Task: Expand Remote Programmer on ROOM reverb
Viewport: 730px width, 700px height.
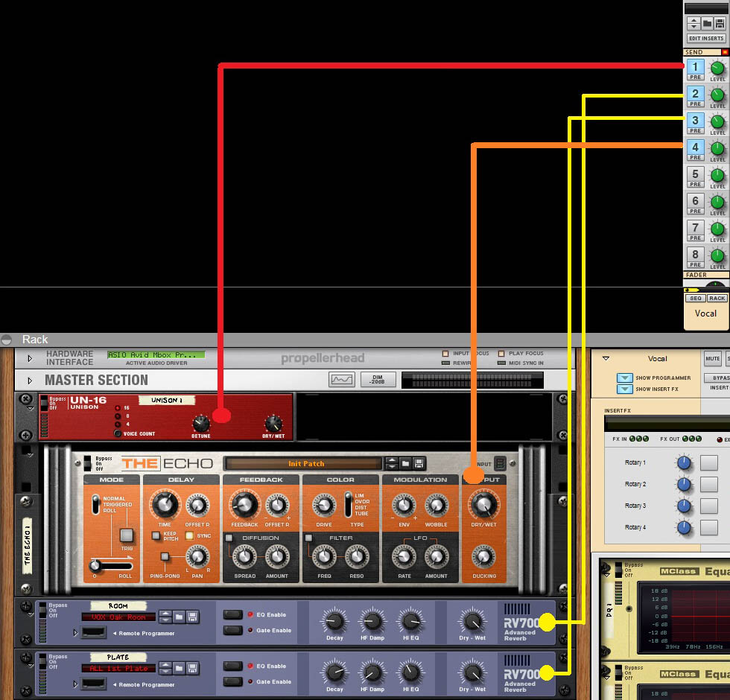Action: (75, 632)
